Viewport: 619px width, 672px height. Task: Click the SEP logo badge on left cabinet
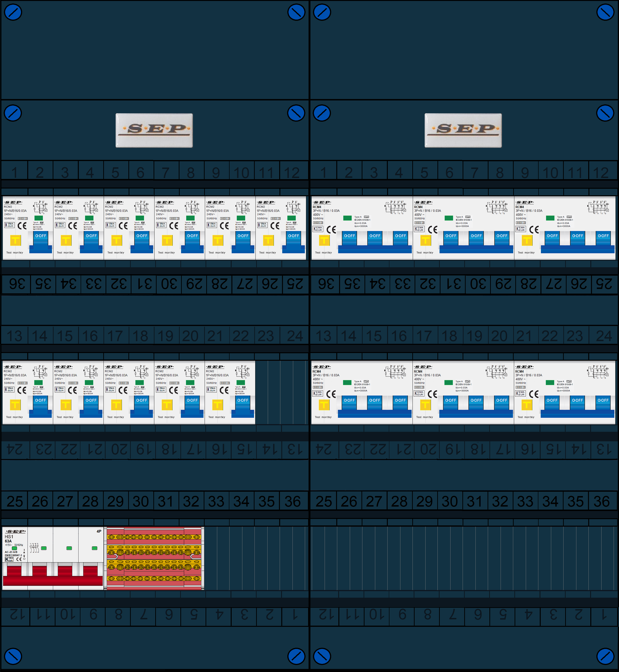click(x=154, y=130)
